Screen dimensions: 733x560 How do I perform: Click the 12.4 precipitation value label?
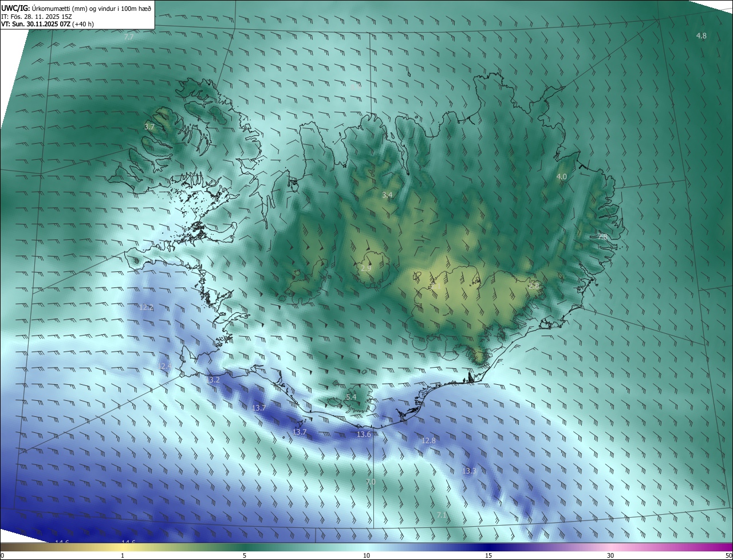coord(164,365)
